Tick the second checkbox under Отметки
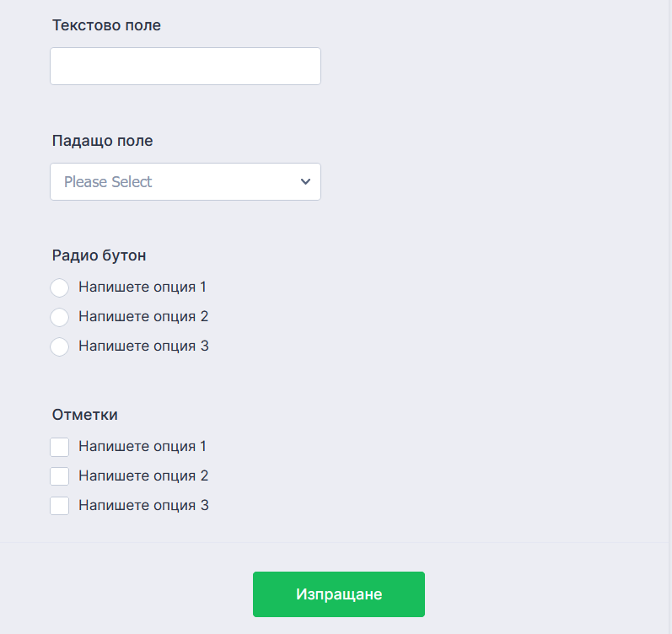Image resolution: width=672 pixels, height=634 pixels. click(59, 476)
